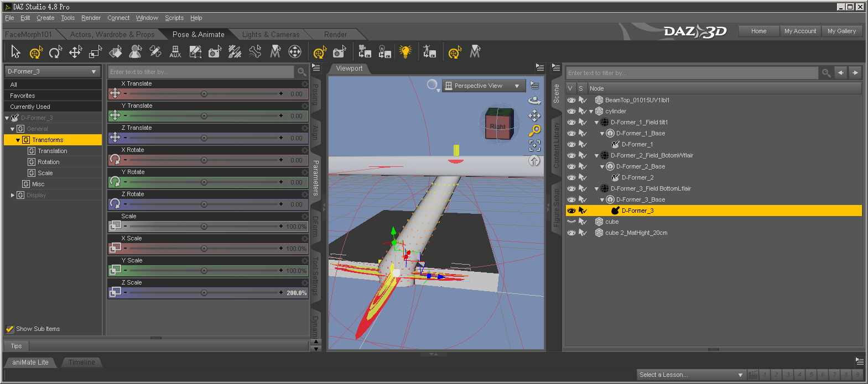Image resolution: width=868 pixels, height=384 pixels.
Task: Uncheck Show Sub Items checkbox
Action: click(x=9, y=329)
